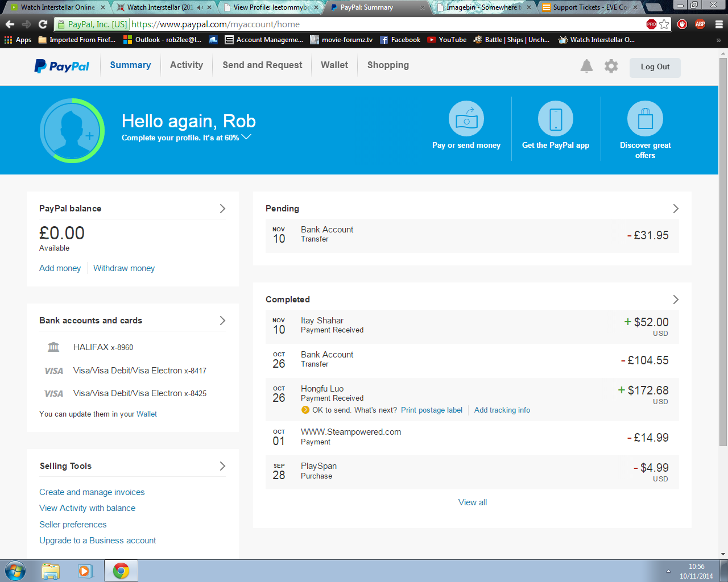Open the Itay Shahar payment received row
Viewport: 728px width, 582px height.
click(472, 326)
